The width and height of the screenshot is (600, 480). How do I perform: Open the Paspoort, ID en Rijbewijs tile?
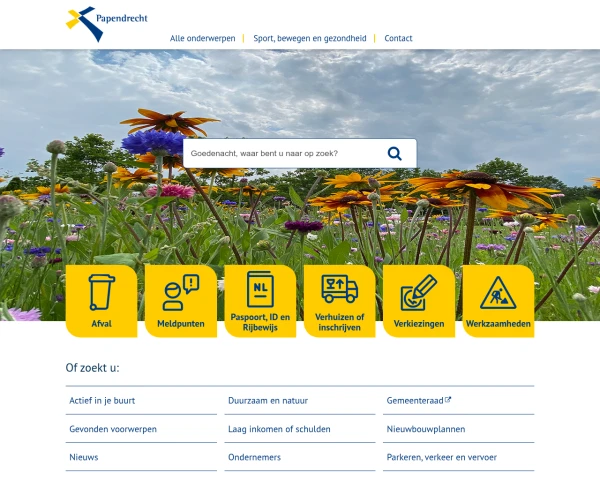260,301
